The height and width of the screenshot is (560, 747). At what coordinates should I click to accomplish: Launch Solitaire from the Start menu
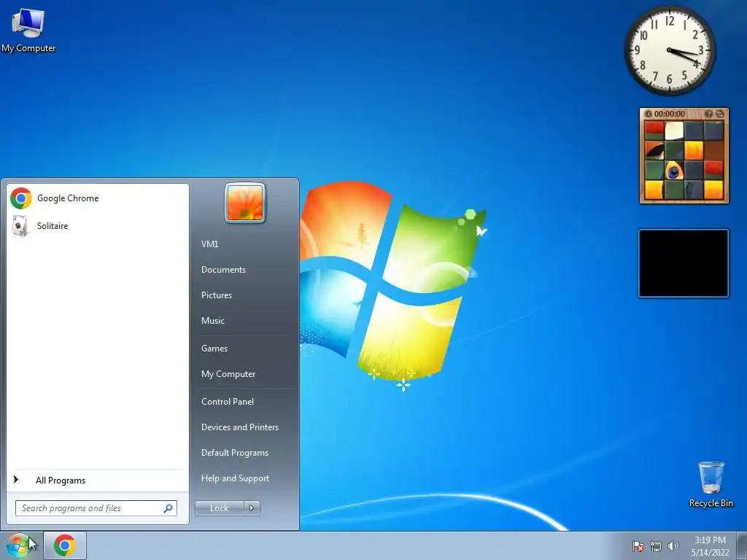tap(98, 226)
